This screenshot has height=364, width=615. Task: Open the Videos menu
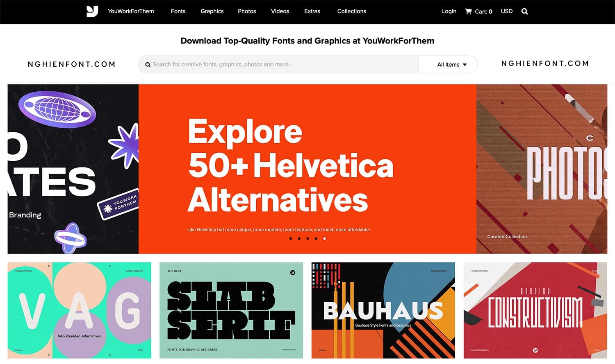[x=280, y=11]
